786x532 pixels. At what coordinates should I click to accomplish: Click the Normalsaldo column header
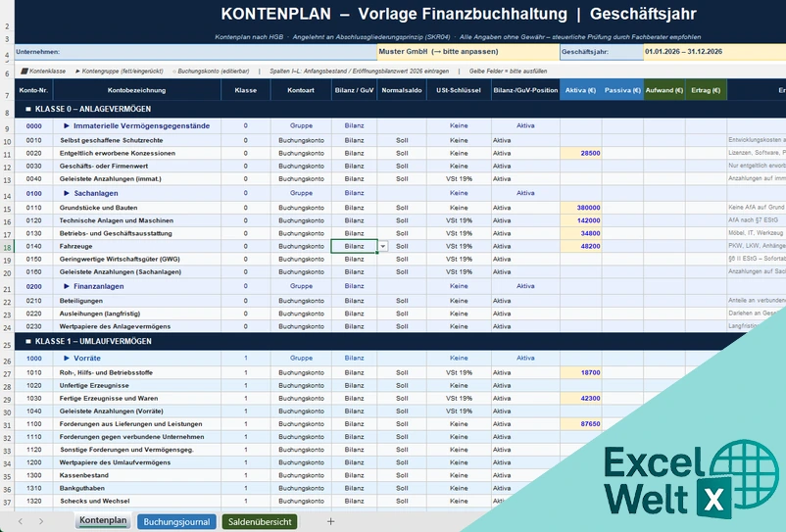[402, 90]
